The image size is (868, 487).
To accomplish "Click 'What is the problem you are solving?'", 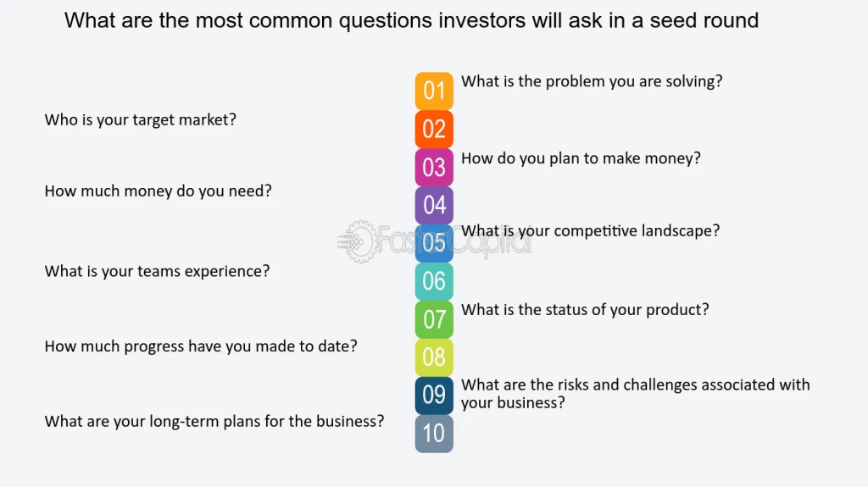I will point(591,81).
